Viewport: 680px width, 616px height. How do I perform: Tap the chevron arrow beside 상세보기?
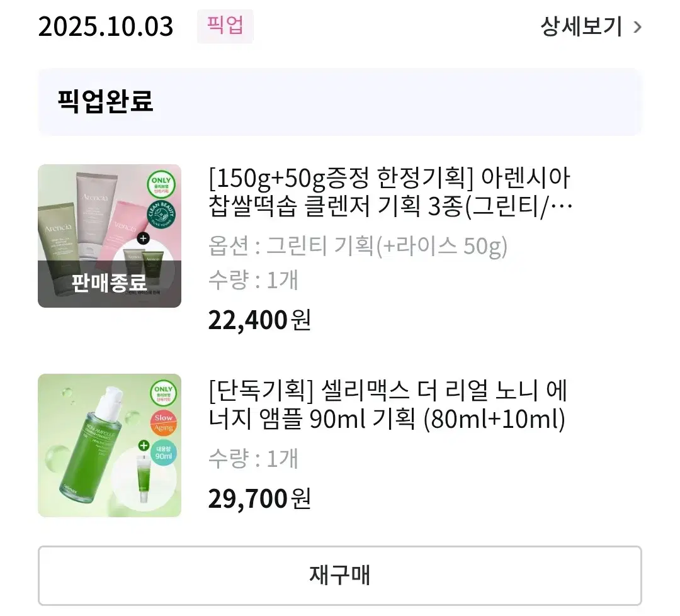tap(637, 27)
